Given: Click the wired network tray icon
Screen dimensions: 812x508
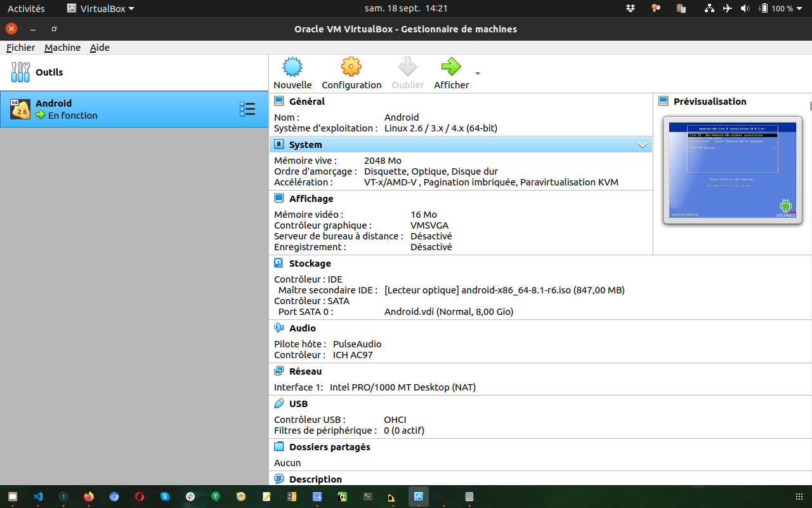Looking at the screenshot, I should tap(709, 9).
